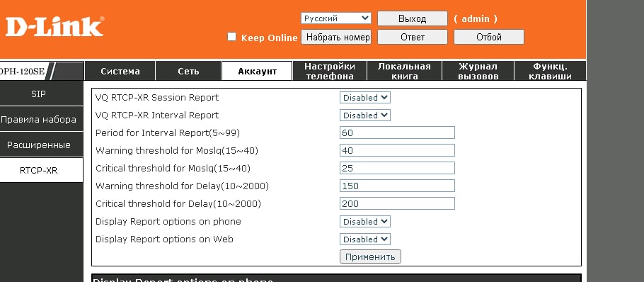Open VQ RTCP-XR Interval Report dropdown
Screen dimensions: 644x282
coord(364,115)
